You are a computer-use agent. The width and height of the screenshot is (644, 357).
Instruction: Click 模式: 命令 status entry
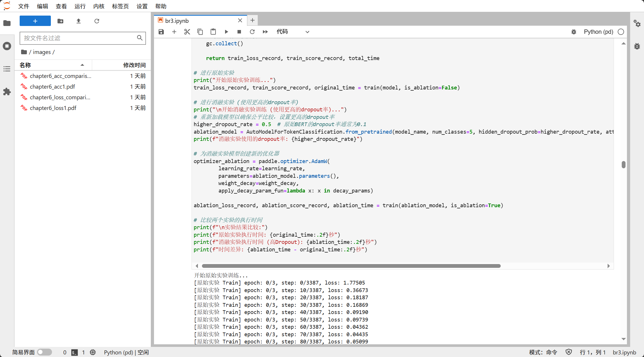[x=543, y=352]
